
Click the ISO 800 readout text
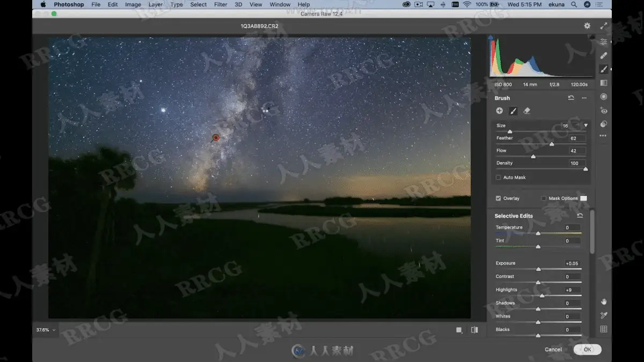503,85
